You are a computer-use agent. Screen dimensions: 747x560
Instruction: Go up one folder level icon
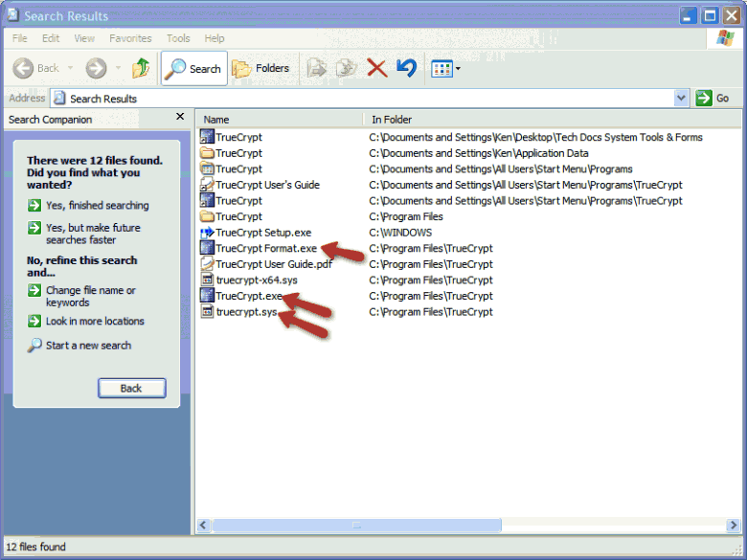click(x=141, y=69)
